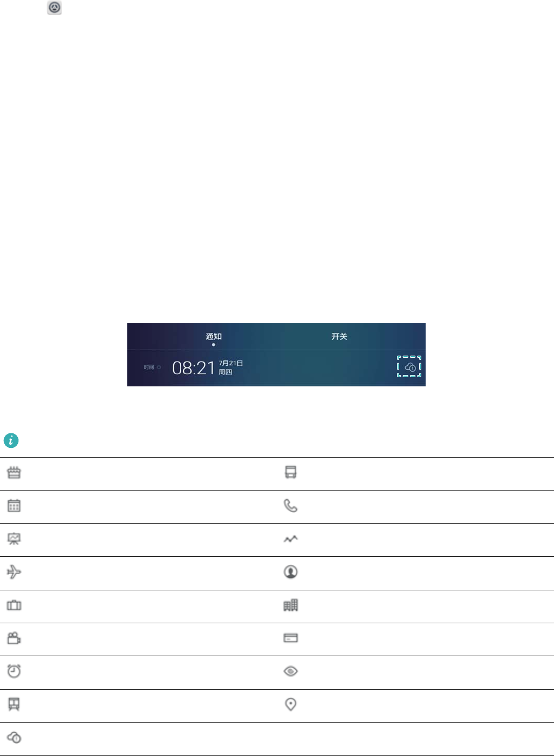Choose the train icon
The width and height of the screenshot is (554, 756).
point(14,704)
